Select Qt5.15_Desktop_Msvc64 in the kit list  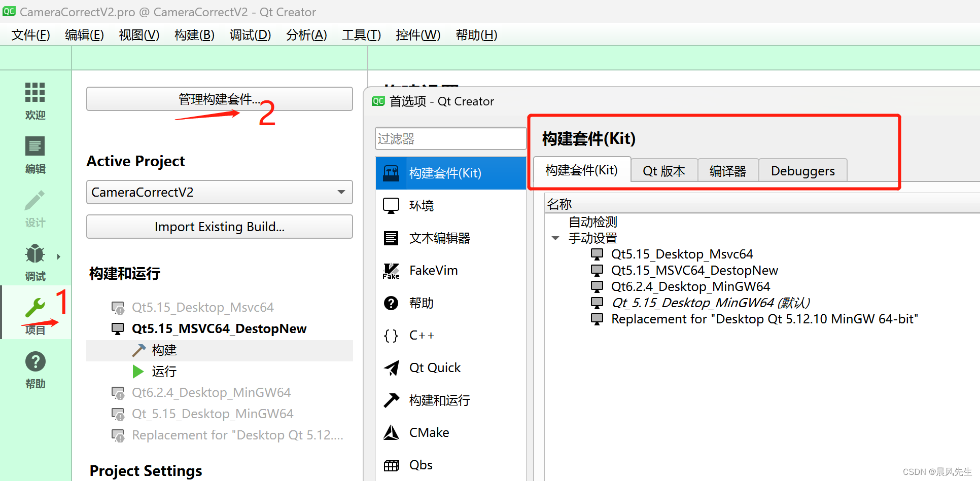pos(682,254)
